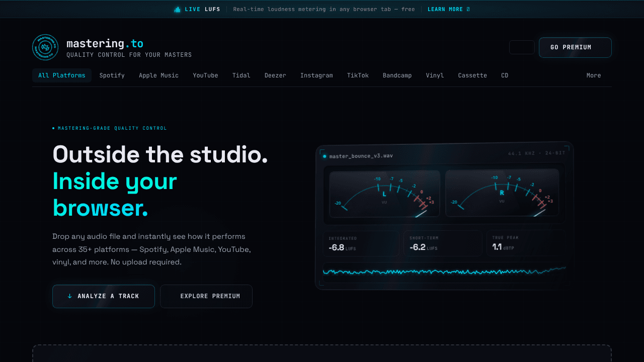
Task: Click the Go Premium button
Action: pos(575,47)
